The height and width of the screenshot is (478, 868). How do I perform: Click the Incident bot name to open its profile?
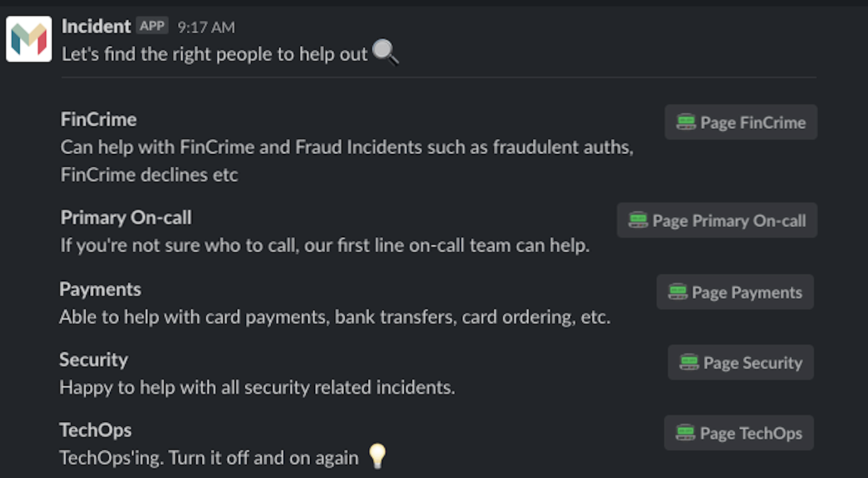click(95, 26)
